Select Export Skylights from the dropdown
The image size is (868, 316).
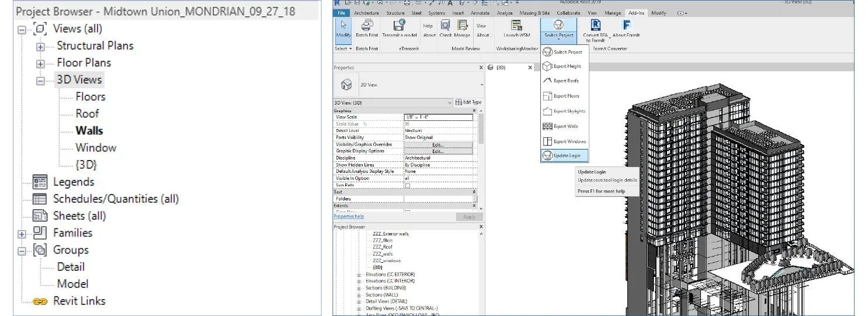(564, 111)
